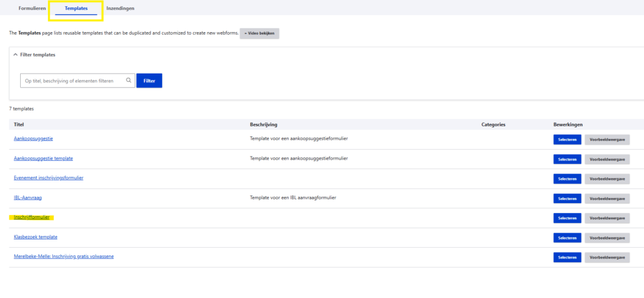Image resolution: width=644 pixels, height=298 pixels.
Task: Click the Video bekijken button
Action: click(x=259, y=33)
